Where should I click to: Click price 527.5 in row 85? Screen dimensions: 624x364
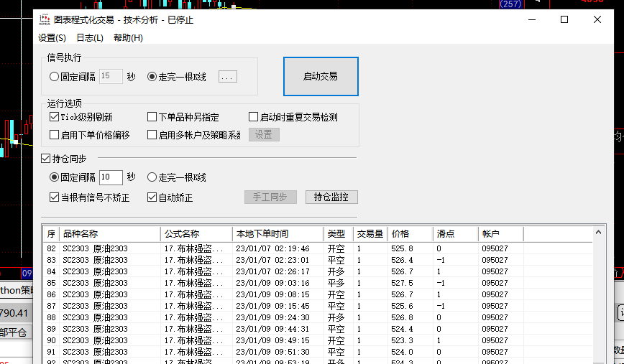click(402, 283)
